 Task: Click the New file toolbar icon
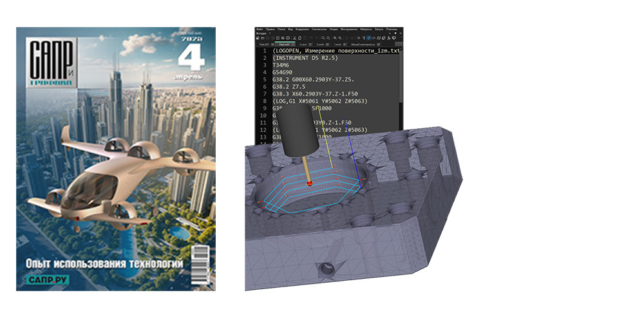point(258,38)
